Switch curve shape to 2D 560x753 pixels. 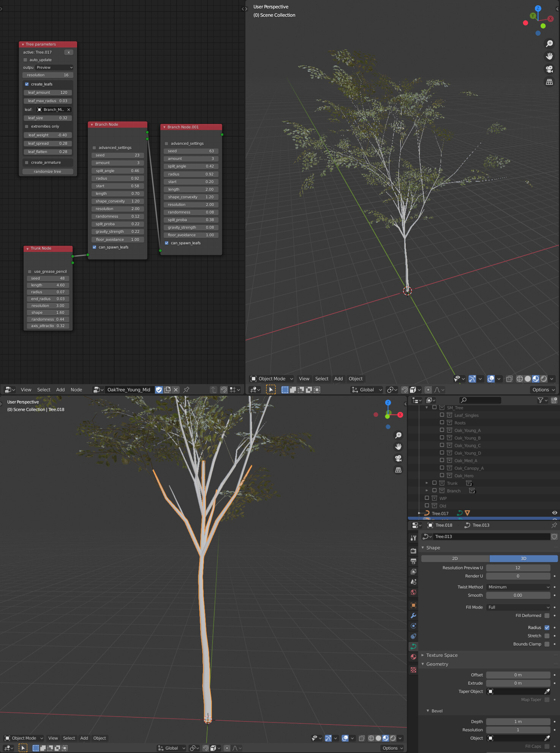455,558
